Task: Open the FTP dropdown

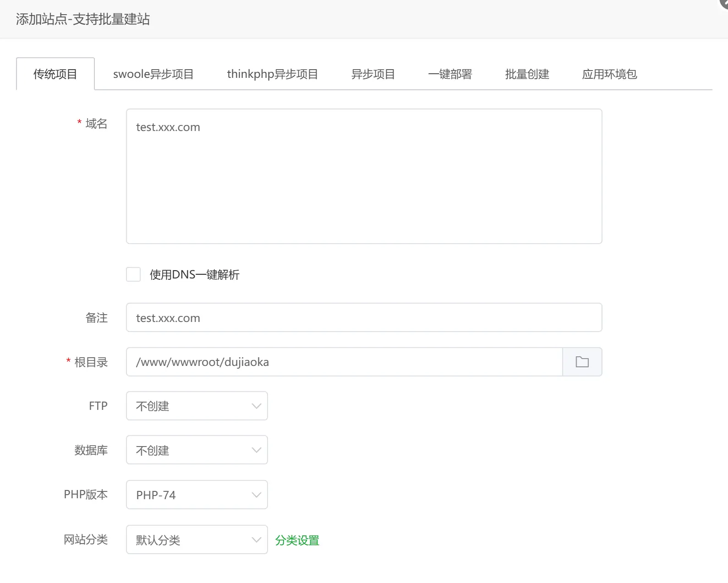Action: (197, 406)
